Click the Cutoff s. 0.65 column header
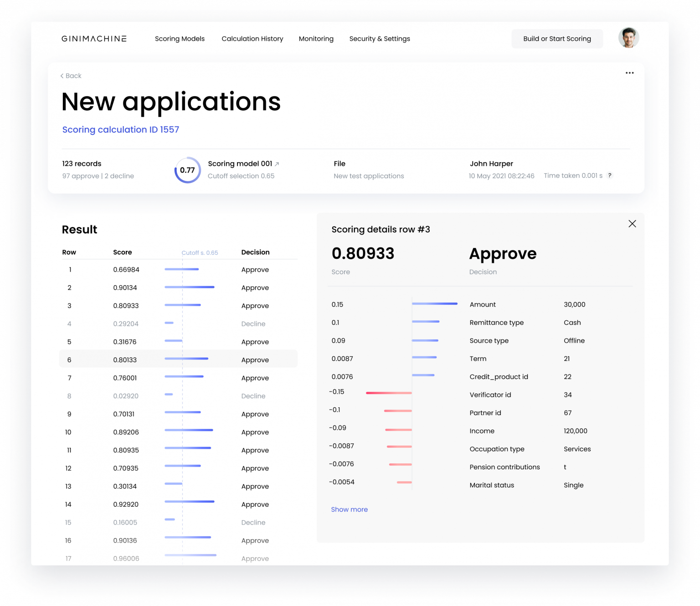 pyautogui.click(x=200, y=252)
